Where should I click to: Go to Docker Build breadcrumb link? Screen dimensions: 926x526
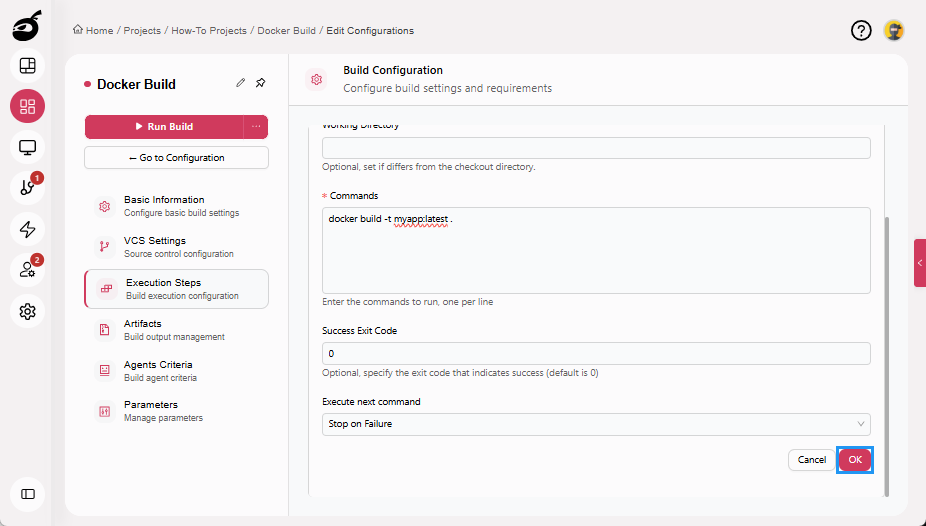click(286, 31)
